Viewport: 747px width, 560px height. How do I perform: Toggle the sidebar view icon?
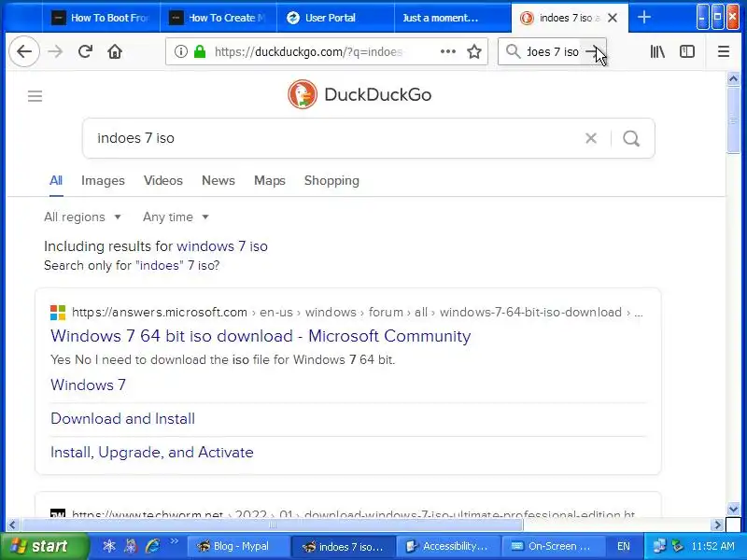click(687, 51)
